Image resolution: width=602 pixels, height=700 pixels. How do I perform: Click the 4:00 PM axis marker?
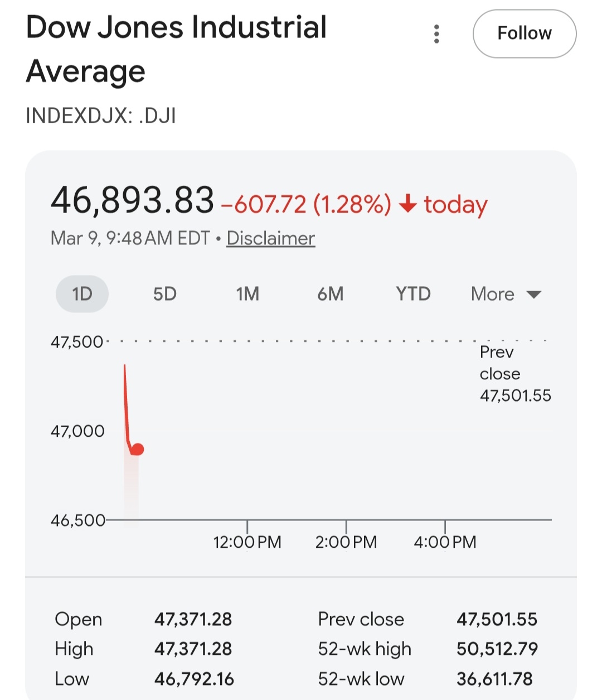point(445,542)
